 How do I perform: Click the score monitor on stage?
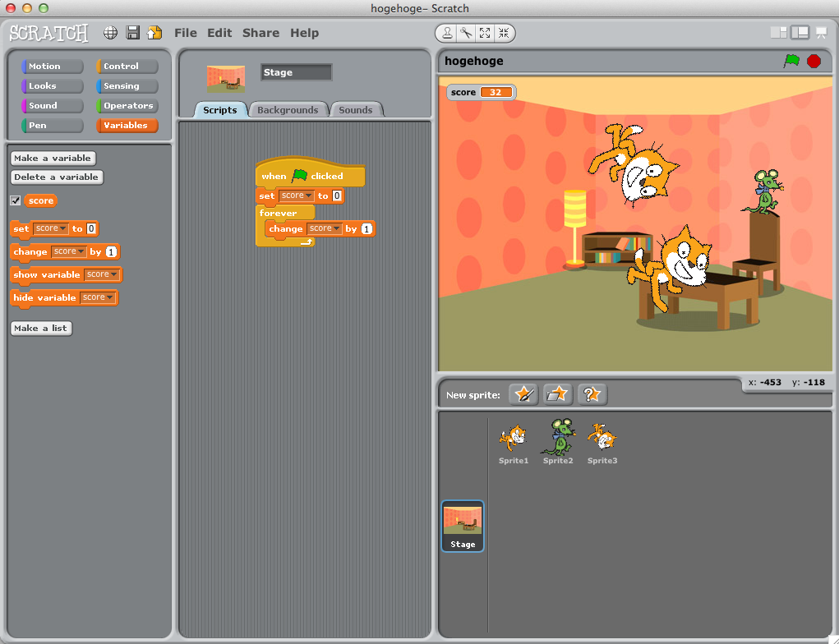pyautogui.click(x=481, y=92)
